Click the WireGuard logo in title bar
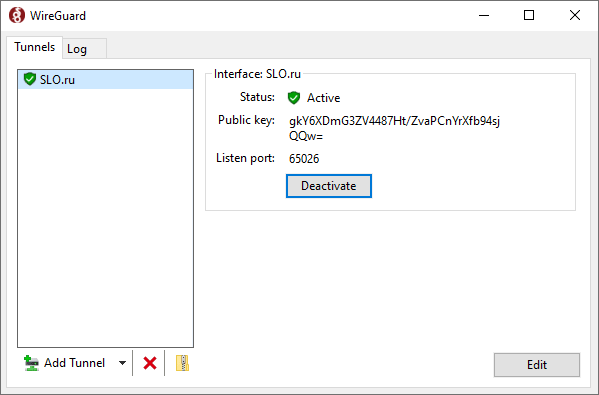This screenshot has height=395, width=599. (17, 15)
